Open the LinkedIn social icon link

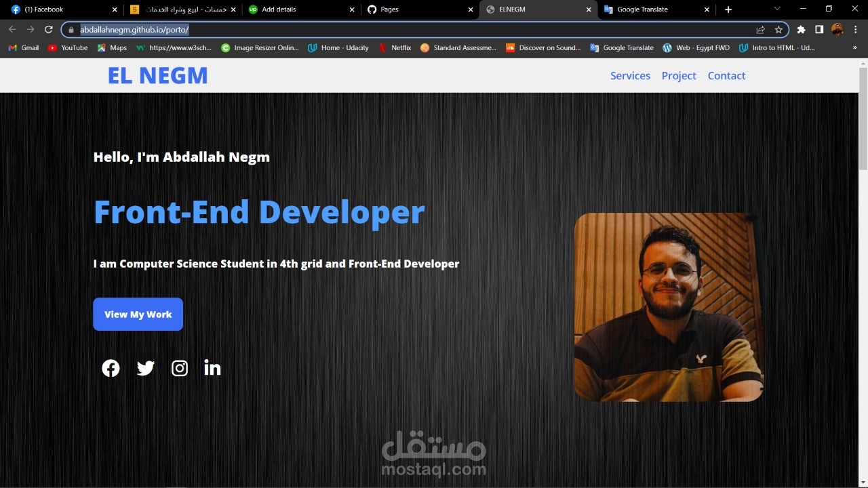(212, 368)
